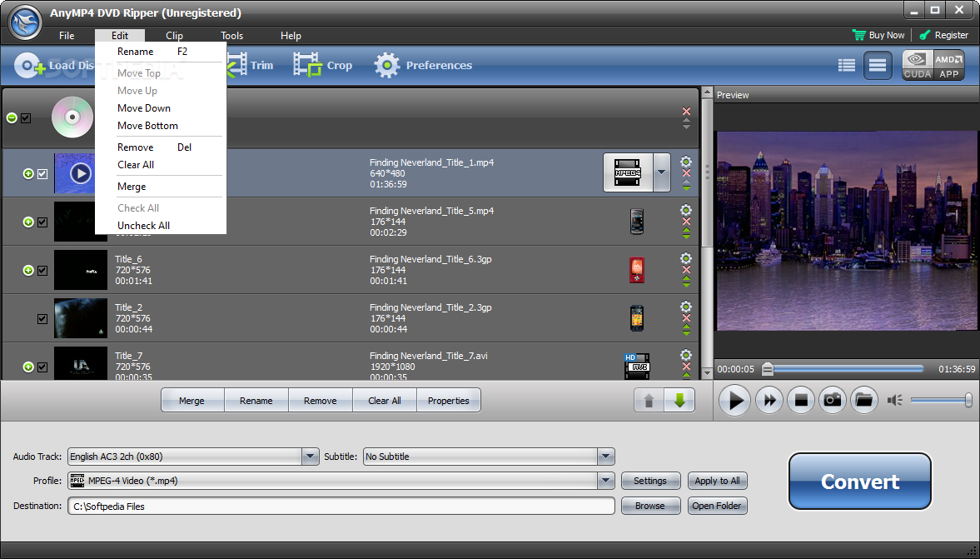Expand Title_6 with plus icon
The width and height of the screenshot is (980, 559).
pos(28,270)
